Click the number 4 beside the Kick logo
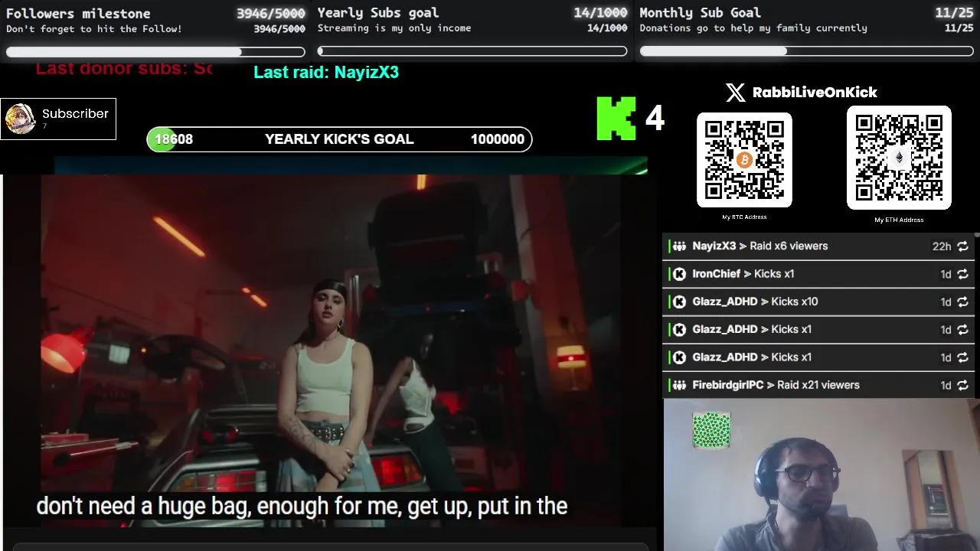 pyautogui.click(x=655, y=118)
